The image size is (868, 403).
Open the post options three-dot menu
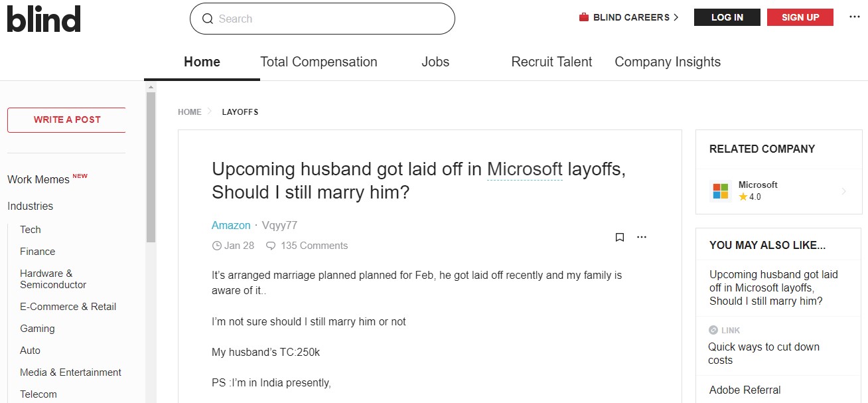[x=642, y=237]
